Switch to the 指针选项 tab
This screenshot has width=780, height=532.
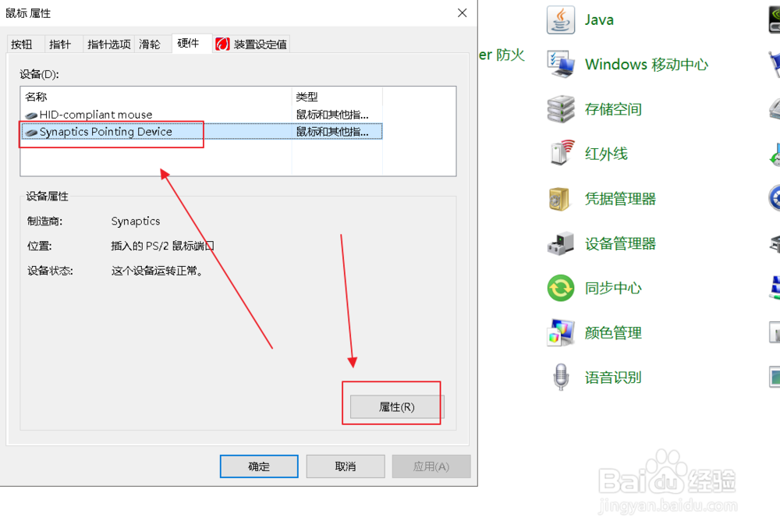(109, 44)
